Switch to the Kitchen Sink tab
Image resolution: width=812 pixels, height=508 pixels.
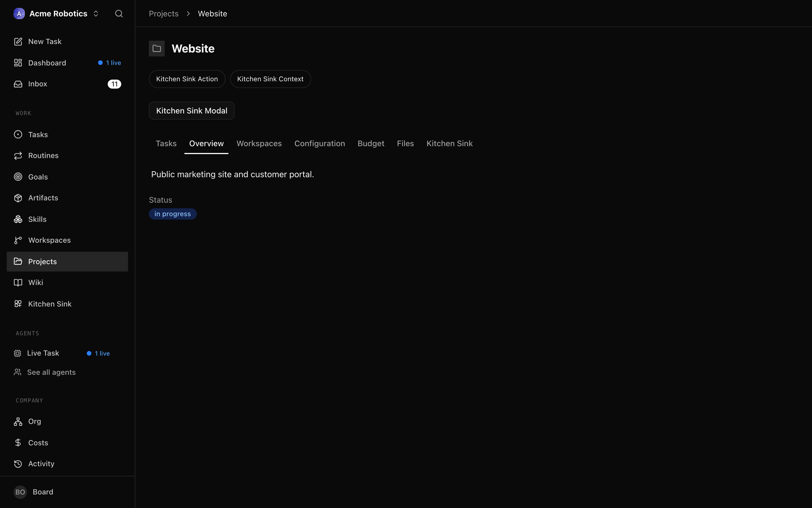pyautogui.click(x=450, y=143)
